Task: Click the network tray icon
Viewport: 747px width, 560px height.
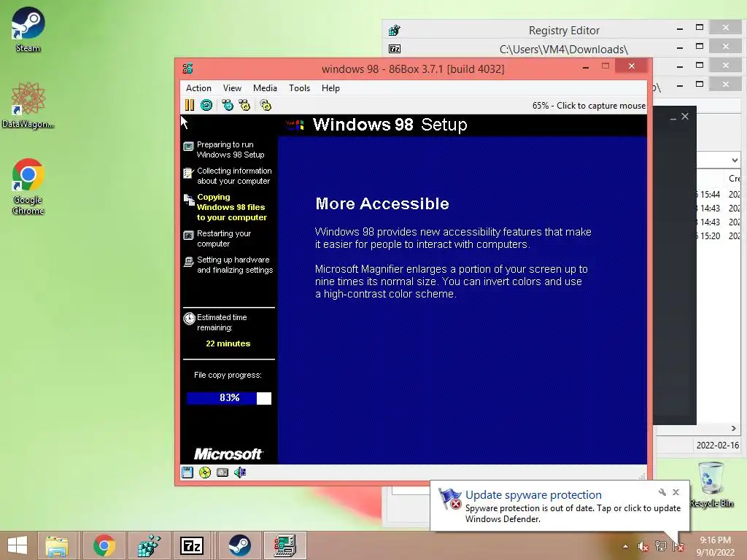Action: click(x=660, y=546)
